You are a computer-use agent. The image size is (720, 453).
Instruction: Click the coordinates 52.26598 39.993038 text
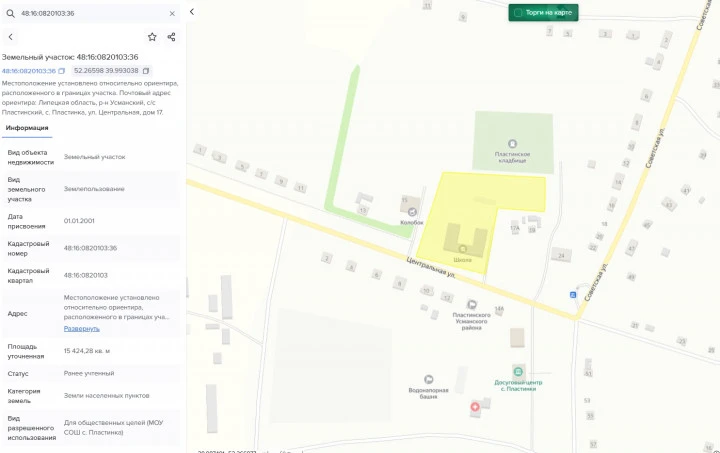point(106,71)
